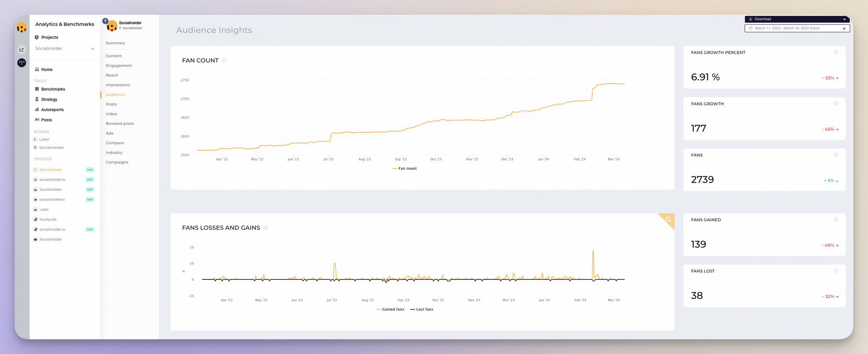Open the Campaigns section
The width and height of the screenshot is (868, 354).
117,162
